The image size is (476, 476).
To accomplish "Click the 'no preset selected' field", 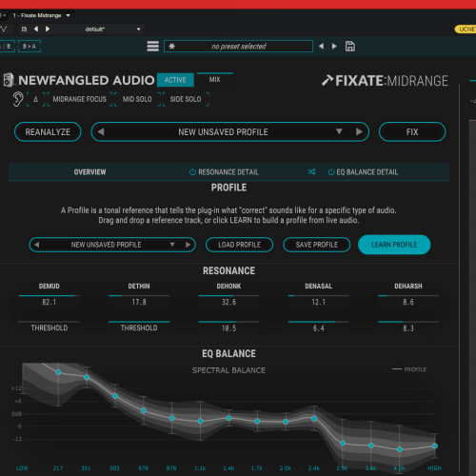I will [x=238, y=47].
